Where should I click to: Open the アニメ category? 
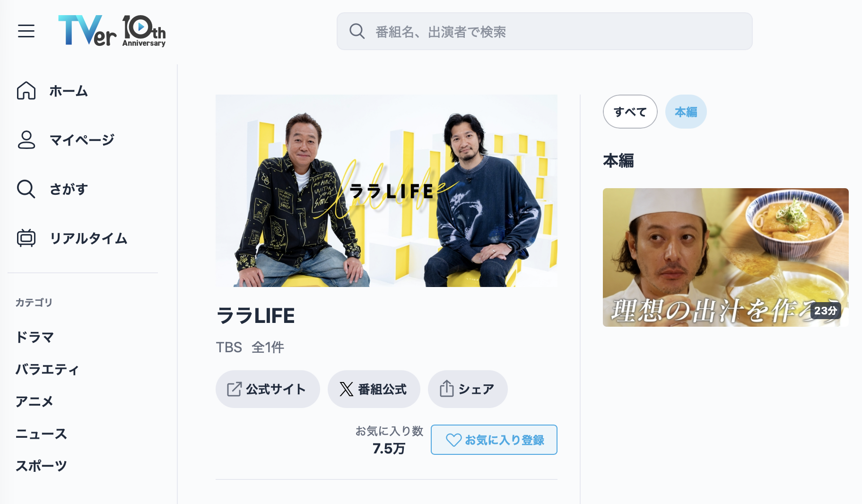[x=35, y=401]
